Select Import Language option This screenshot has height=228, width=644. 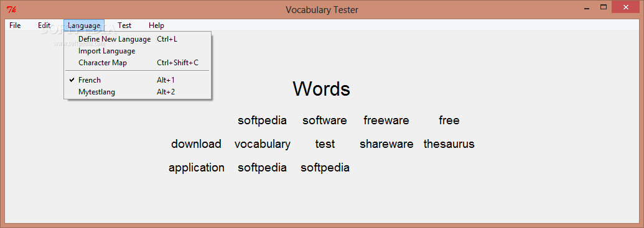coord(138,52)
